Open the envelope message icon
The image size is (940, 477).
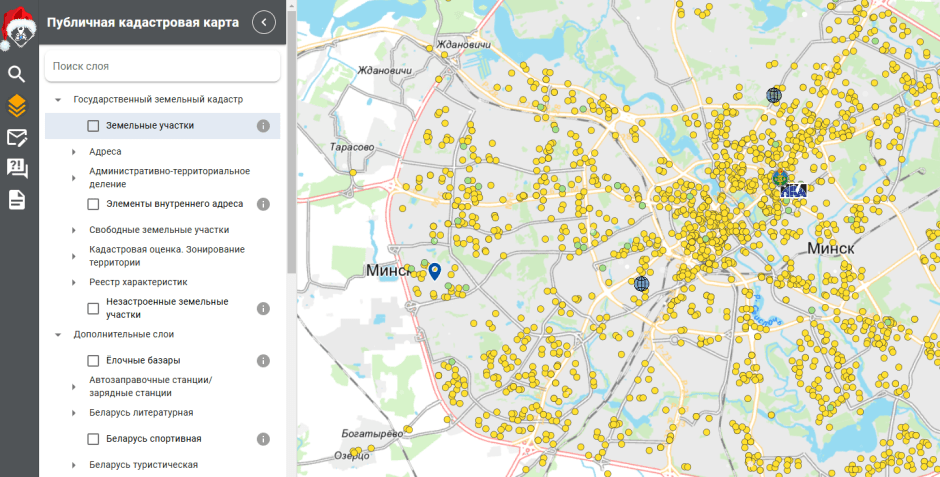[17, 137]
